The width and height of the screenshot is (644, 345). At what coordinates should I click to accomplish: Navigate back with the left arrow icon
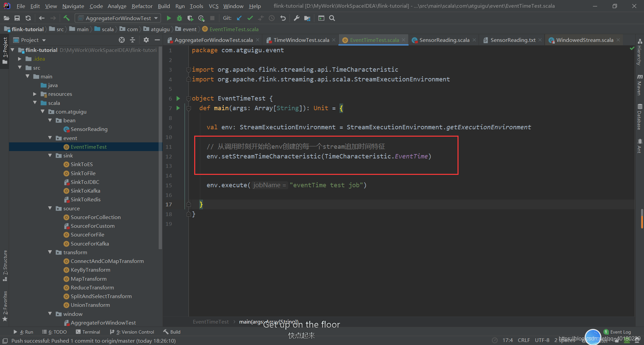(42, 18)
